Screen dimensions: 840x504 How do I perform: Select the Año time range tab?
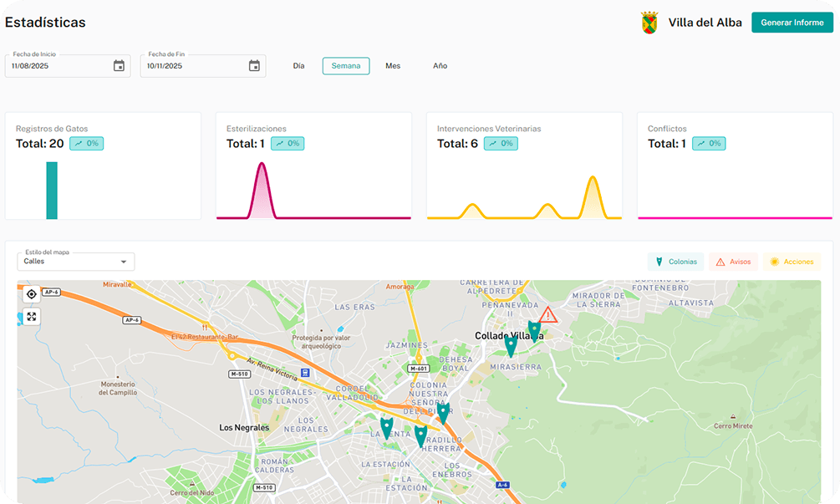click(x=440, y=66)
